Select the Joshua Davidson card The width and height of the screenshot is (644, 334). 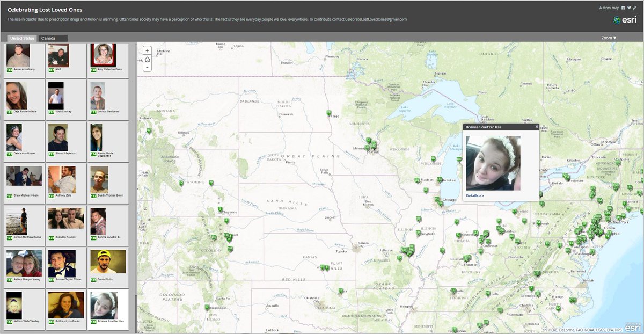(108, 99)
